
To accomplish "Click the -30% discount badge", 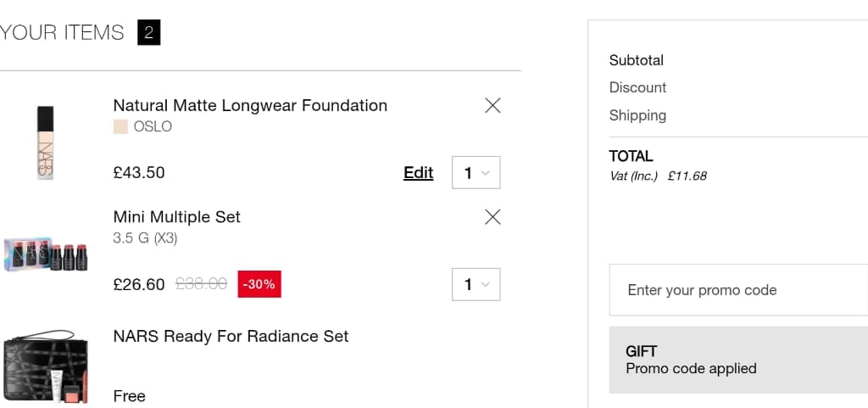I will (x=259, y=284).
